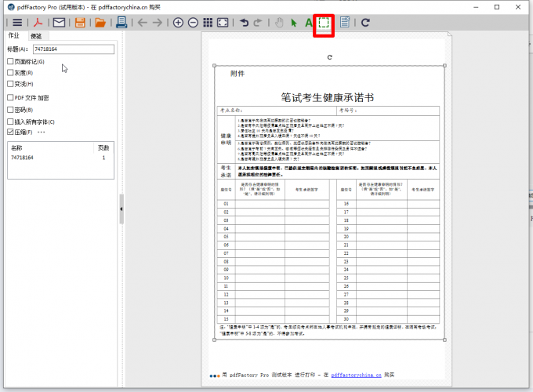Minimize the pdfFactory Pro window

(x=476, y=7)
